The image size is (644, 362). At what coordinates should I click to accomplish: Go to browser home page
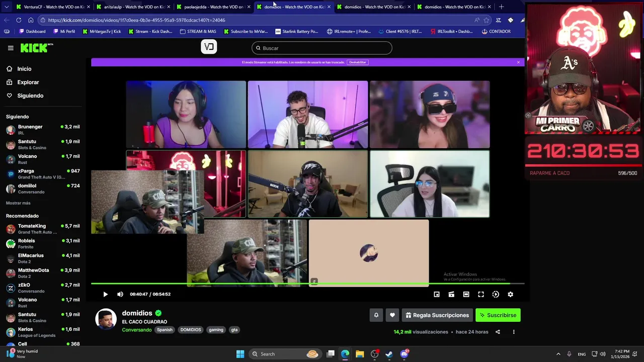tap(31, 20)
